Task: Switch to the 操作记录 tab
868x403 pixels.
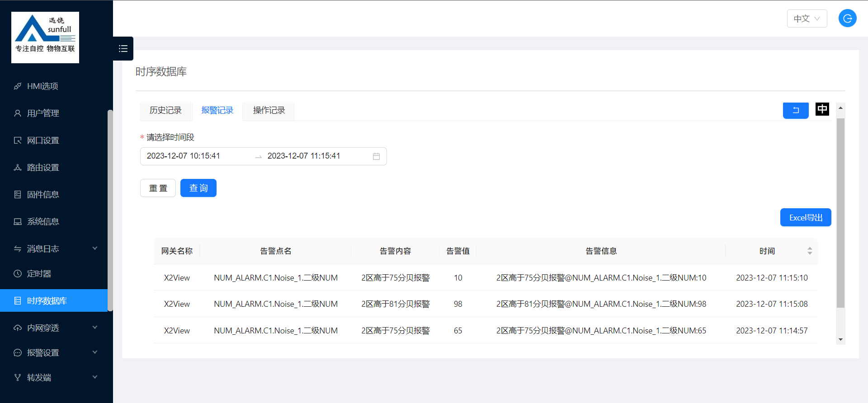Action: pyautogui.click(x=269, y=111)
